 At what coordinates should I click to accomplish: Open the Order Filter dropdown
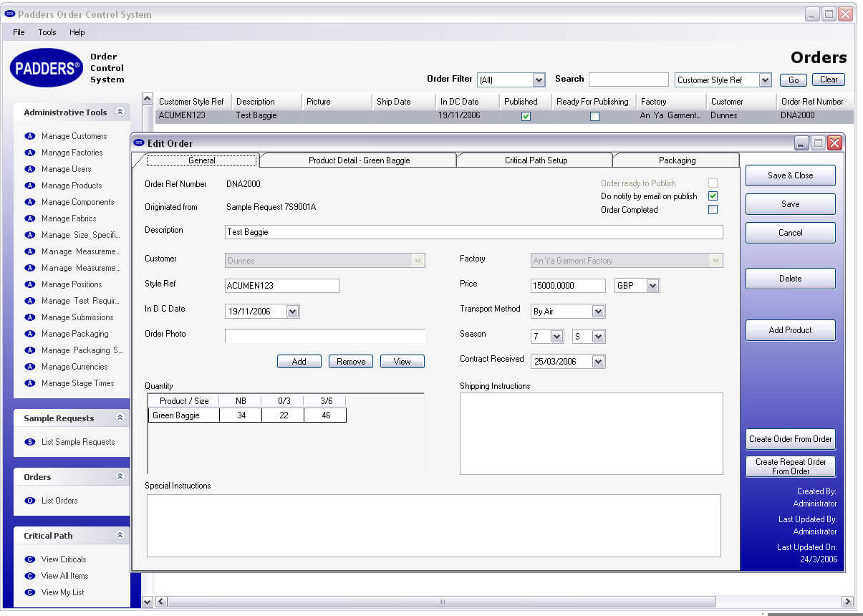(539, 80)
